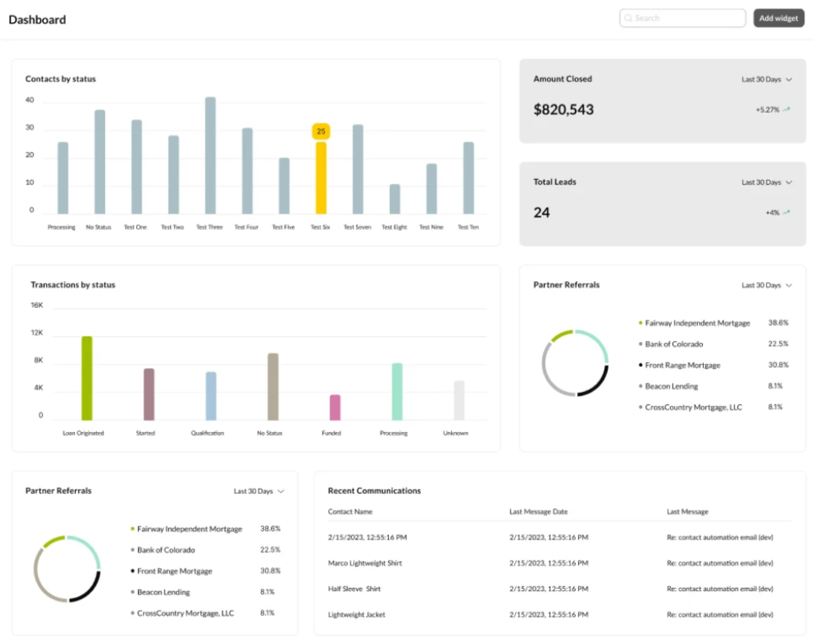
Task: Open the Lightweight Jacket contact row
Action: coord(356,615)
